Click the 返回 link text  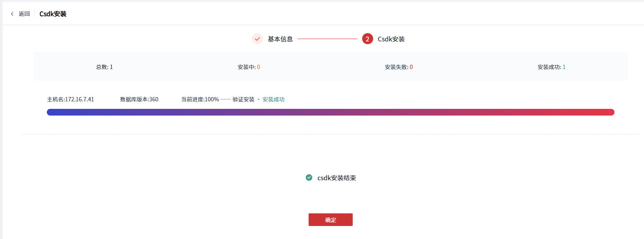click(24, 14)
